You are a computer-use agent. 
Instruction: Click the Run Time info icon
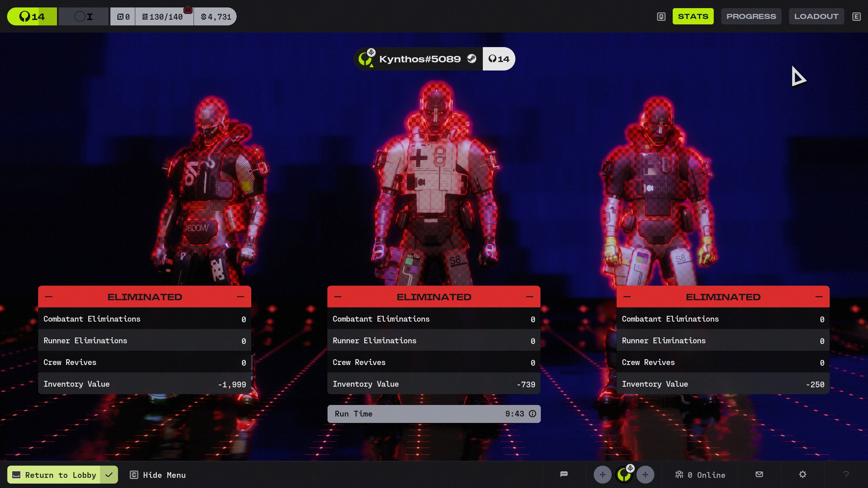coord(533,413)
